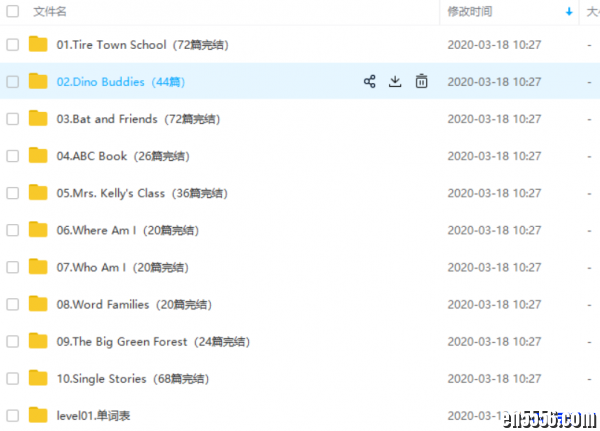Sort by 文件名 column header

(50, 11)
